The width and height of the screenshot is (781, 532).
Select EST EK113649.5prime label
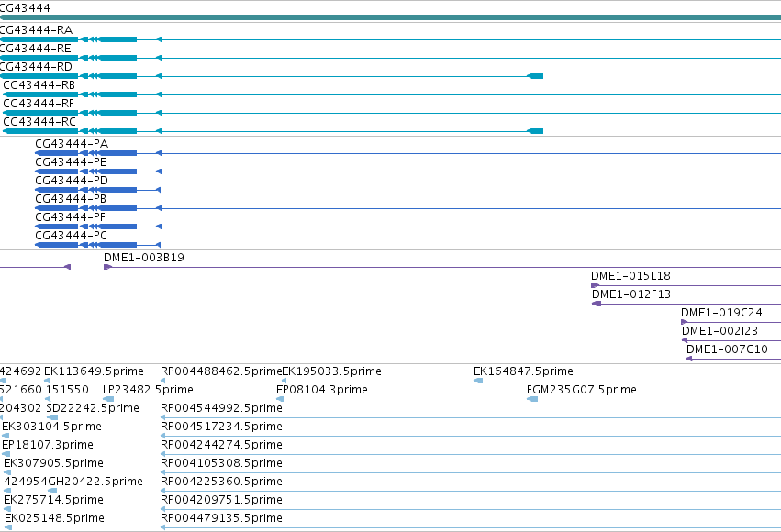[95, 371]
